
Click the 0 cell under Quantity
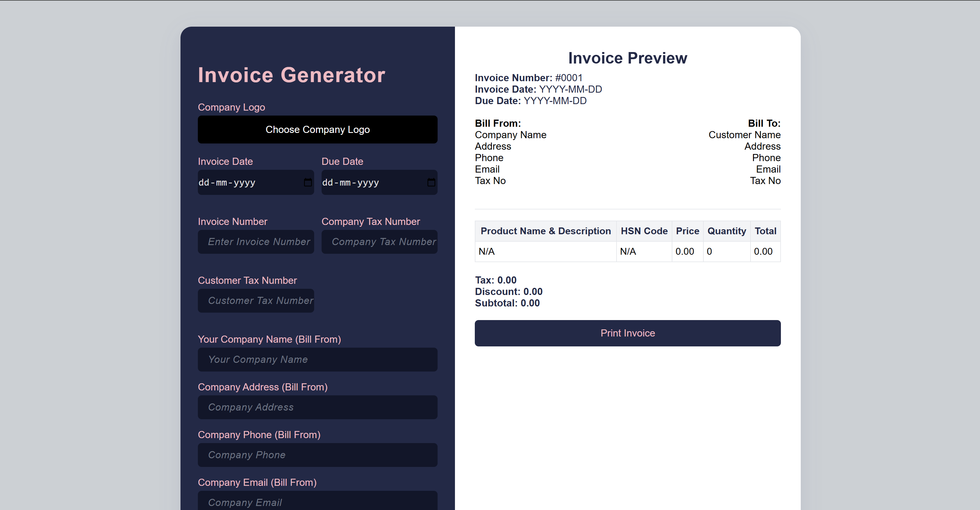(727, 252)
